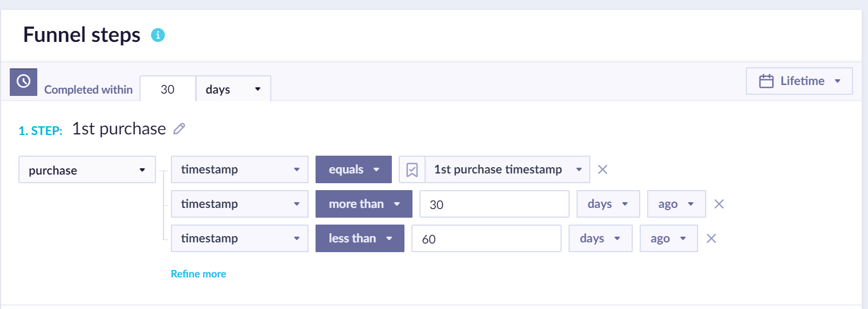Change the 'less than' operator
The width and height of the screenshot is (868, 309).
coord(360,238)
